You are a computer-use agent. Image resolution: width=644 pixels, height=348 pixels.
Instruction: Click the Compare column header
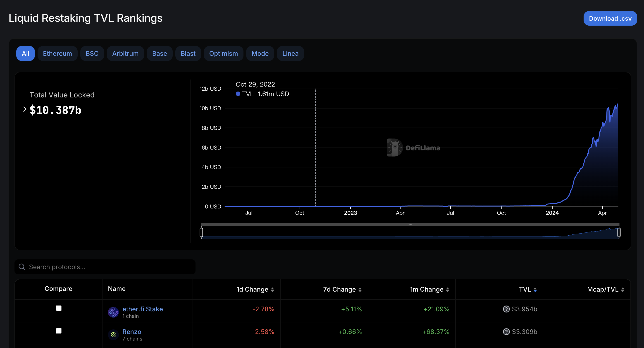59,289
